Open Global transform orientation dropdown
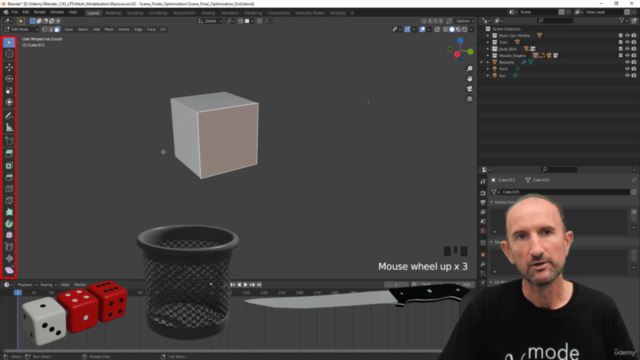This screenshot has height=360, width=640. (210, 21)
